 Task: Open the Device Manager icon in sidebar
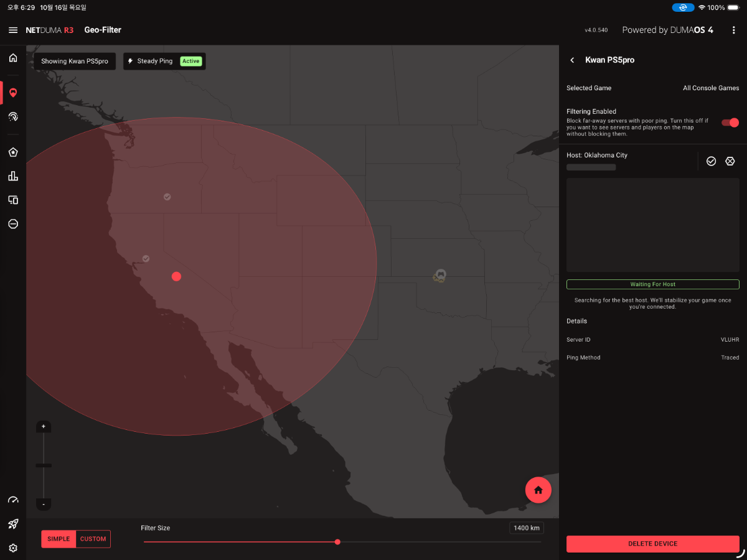pyautogui.click(x=13, y=200)
